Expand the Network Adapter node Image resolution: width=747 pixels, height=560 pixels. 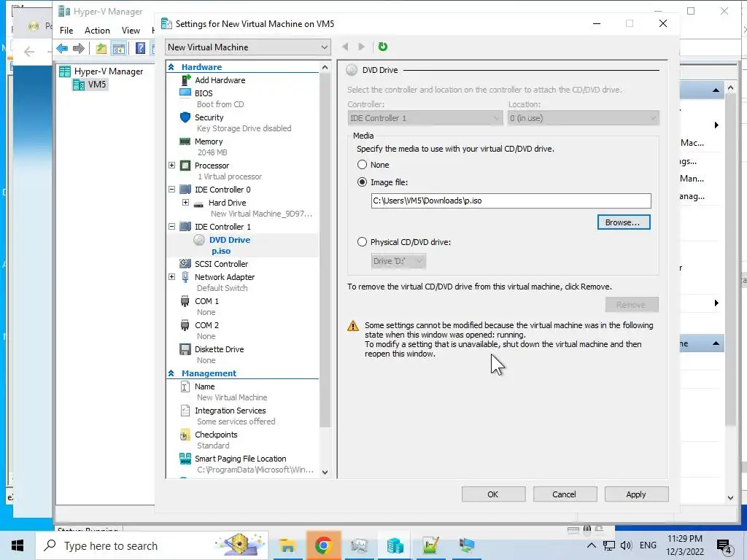(x=172, y=276)
